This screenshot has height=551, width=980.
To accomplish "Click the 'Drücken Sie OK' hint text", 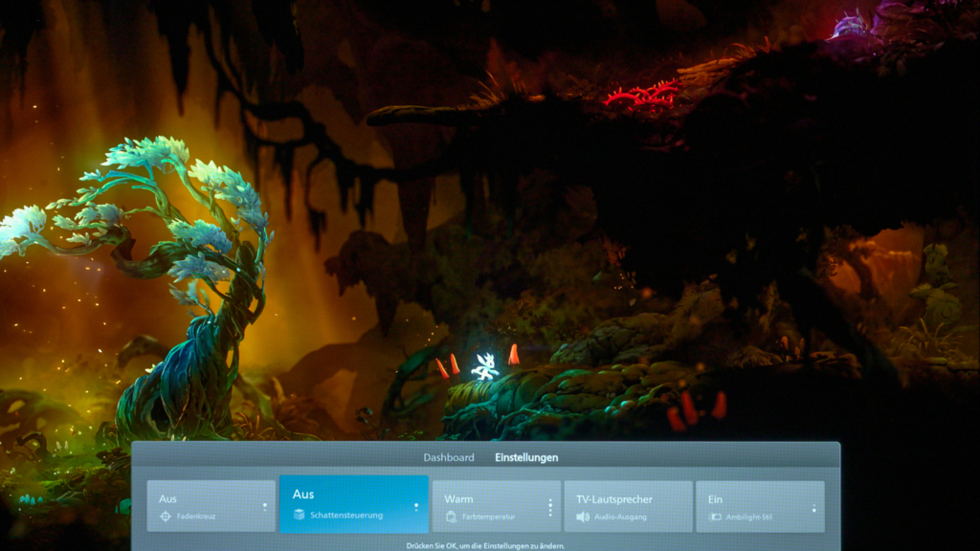I will pyautogui.click(x=485, y=545).
